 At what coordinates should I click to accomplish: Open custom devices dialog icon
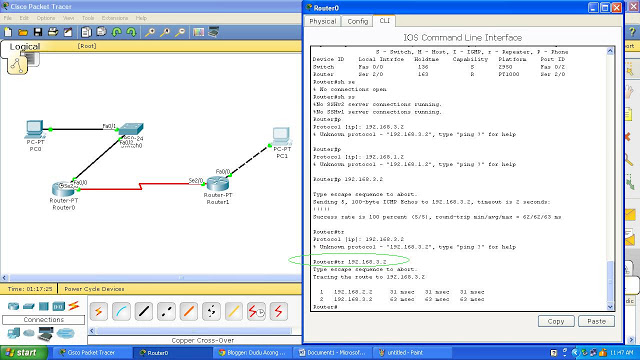(214, 32)
